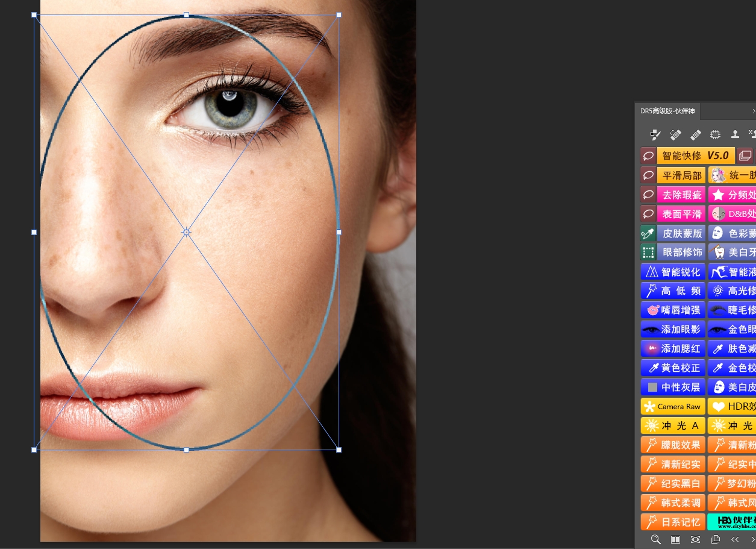
Task: Click the spot healing brush icon in DR5 panel
Action: coord(676,134)
